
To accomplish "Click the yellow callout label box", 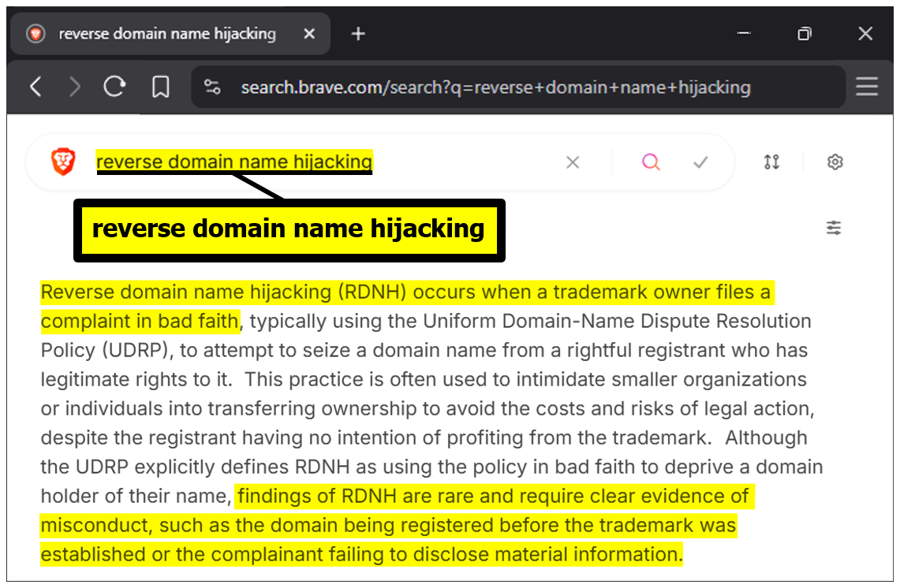I will click(289, 229).
